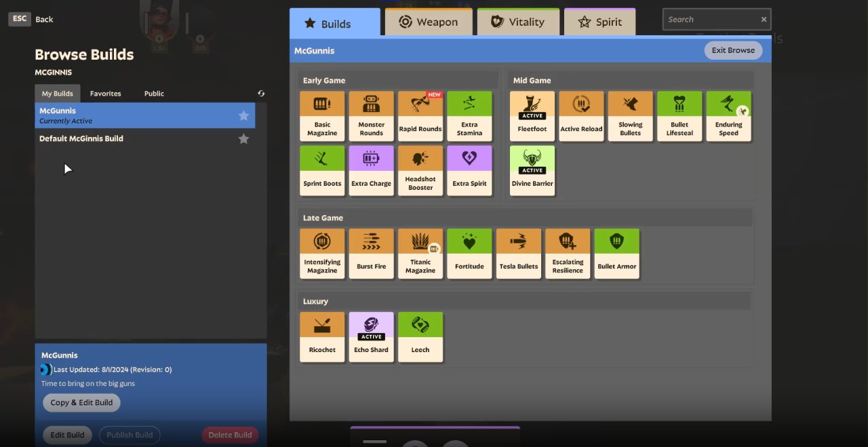
Task: Choose the Leech item
Action: coord(420,337)
